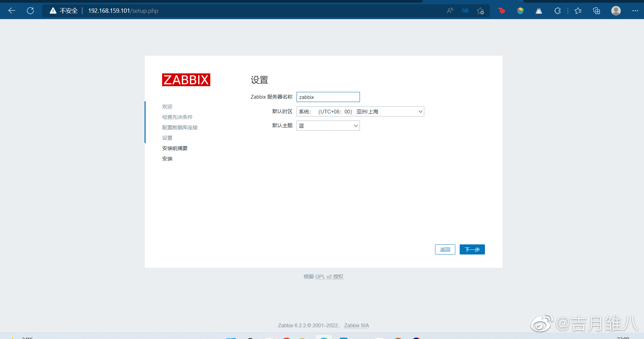Screen dimensions: 644x339
Task: Open the Extensions puzzle icon
Action: point(557,11)
